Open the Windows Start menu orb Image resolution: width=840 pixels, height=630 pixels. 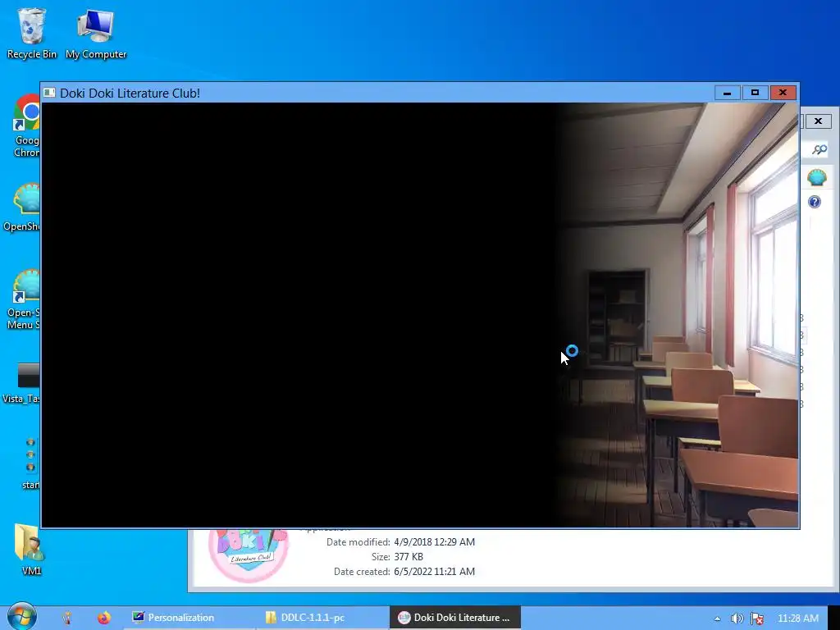(21, 617)
